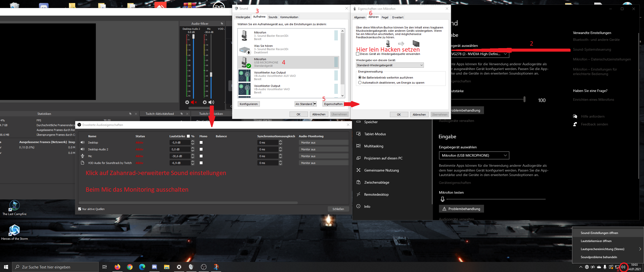Toggle Mono checkbox for Mic row

(x=201, y=156)
